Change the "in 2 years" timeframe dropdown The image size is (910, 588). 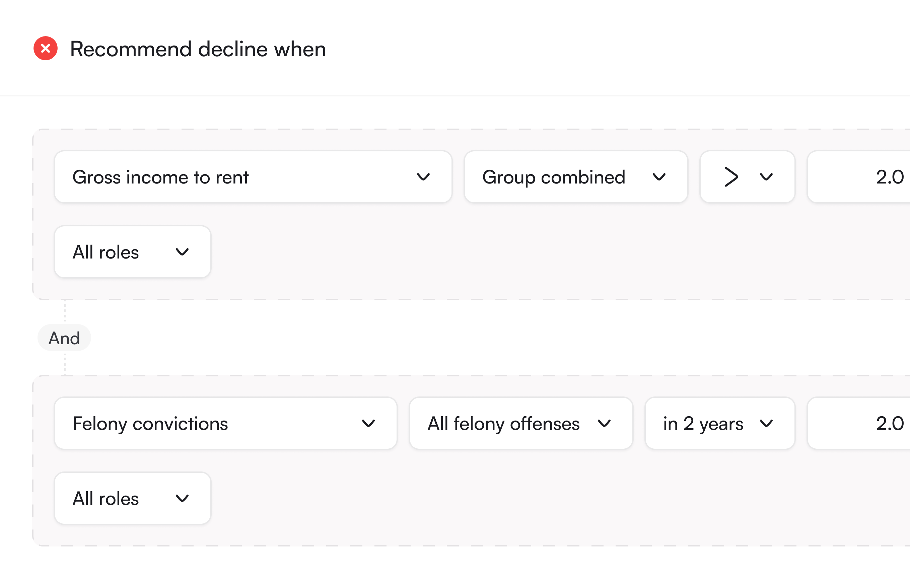click(x=719, y=424)
